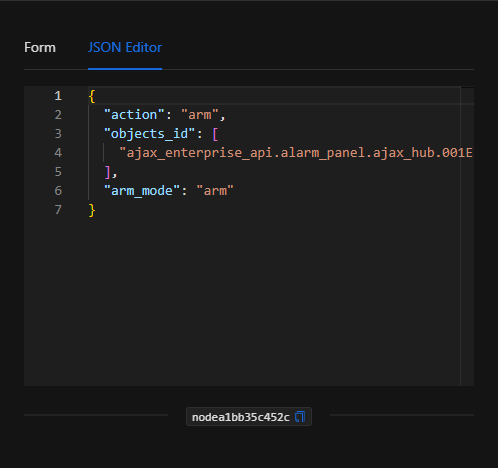The height and width of the screenshot is (468, 498).
Task: Click line number 7 in gutter
Action: tap(58, 210)
